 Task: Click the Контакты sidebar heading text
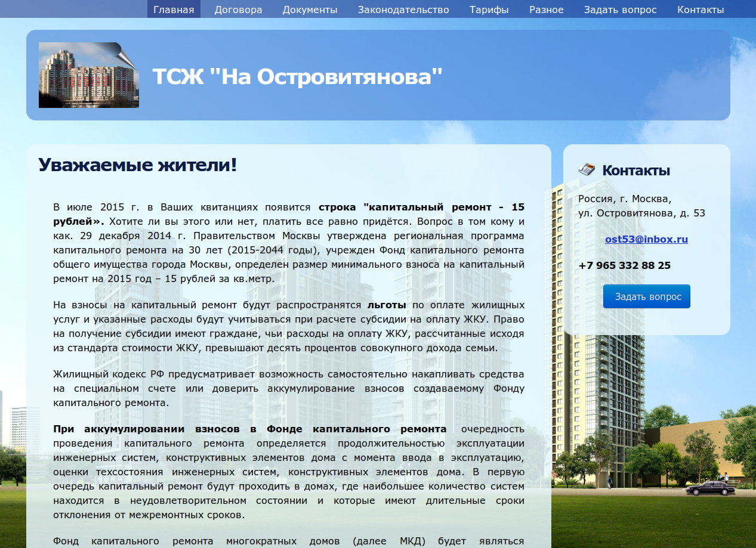[x=636, y=171]
